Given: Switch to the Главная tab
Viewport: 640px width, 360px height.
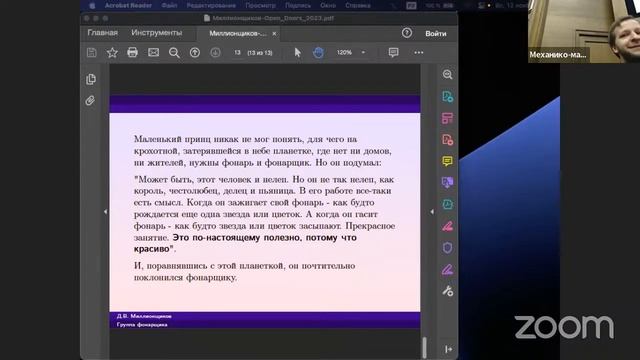Looking at the screenshot, I should (102, 33).
